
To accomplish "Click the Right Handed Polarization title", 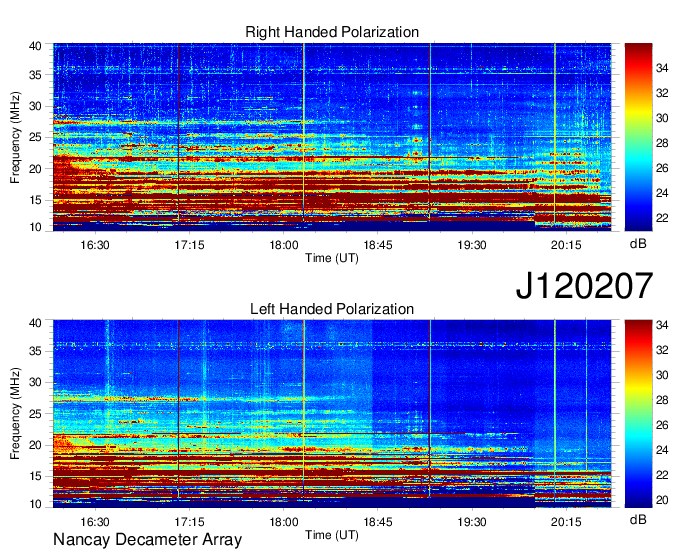I will click(332, 32).
